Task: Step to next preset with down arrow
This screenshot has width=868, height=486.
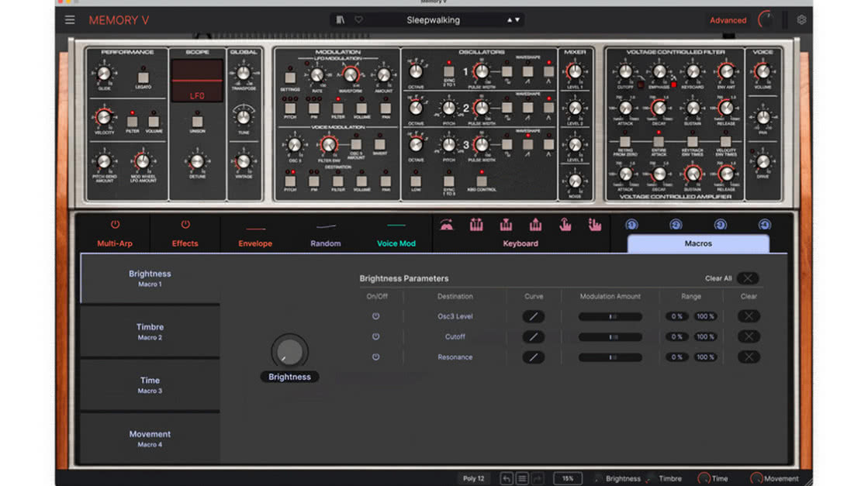Action: pos(517,20)
